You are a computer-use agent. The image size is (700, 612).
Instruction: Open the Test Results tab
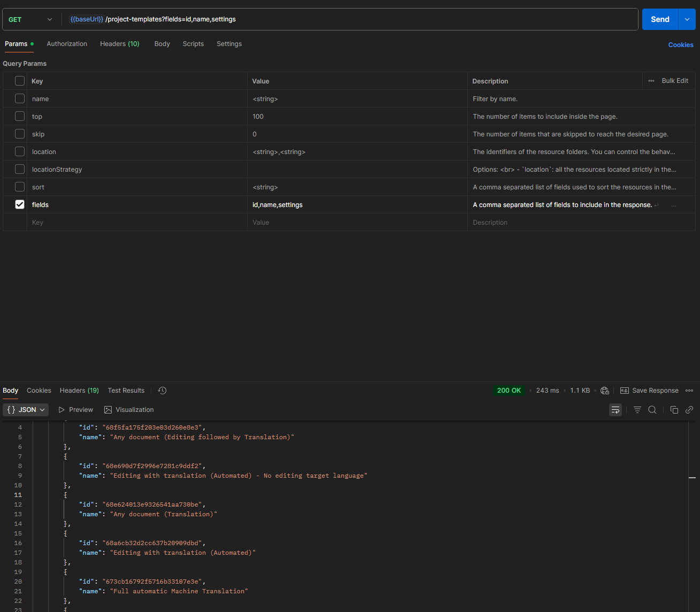click(126, 391)
